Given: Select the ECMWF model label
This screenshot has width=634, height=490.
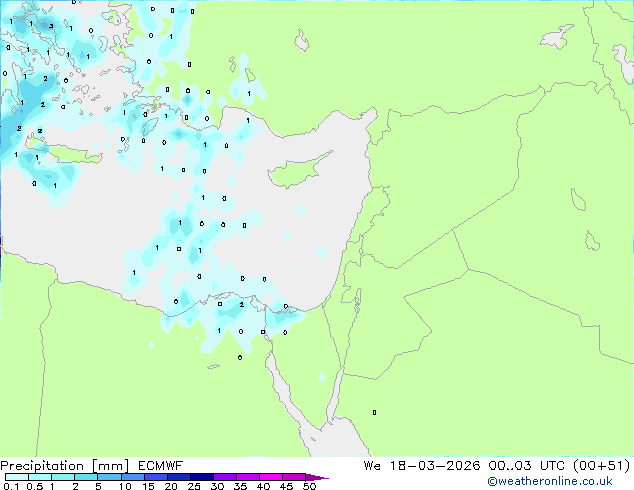Looking at the screenshot, I should coord(161,466).
